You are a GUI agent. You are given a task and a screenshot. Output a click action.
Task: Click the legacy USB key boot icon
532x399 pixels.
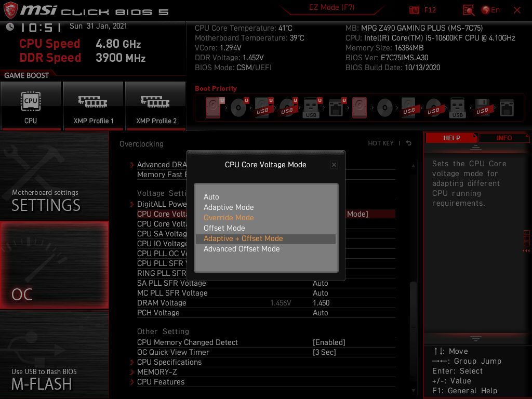(x=457, y=108)
